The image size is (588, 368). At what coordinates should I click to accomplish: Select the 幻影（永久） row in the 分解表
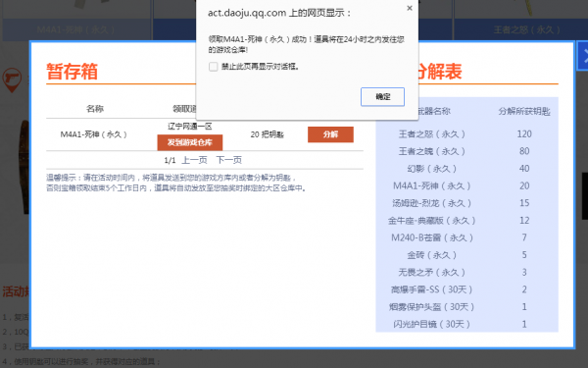pyautogui.click(x=466, y=169)
